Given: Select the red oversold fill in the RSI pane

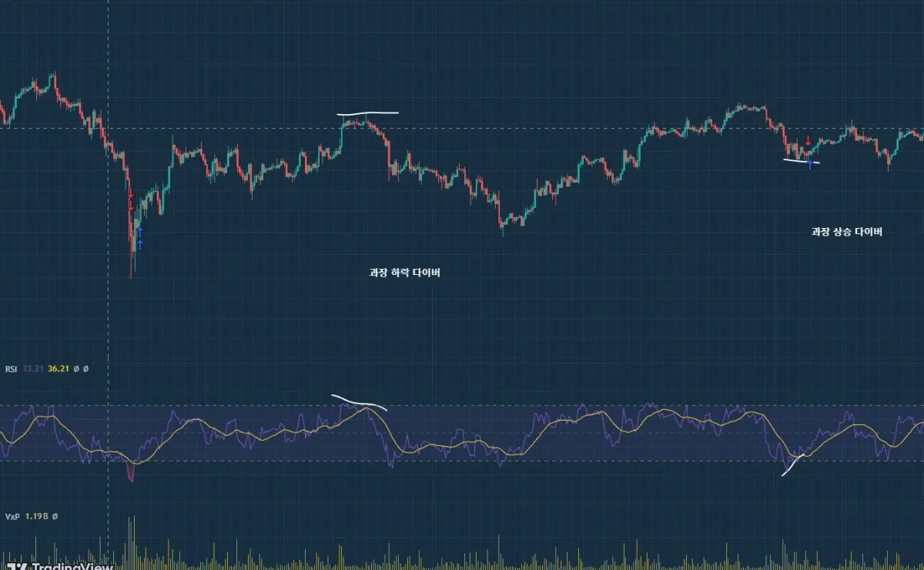Looking at the screenshot, I should tap(131, 471).
